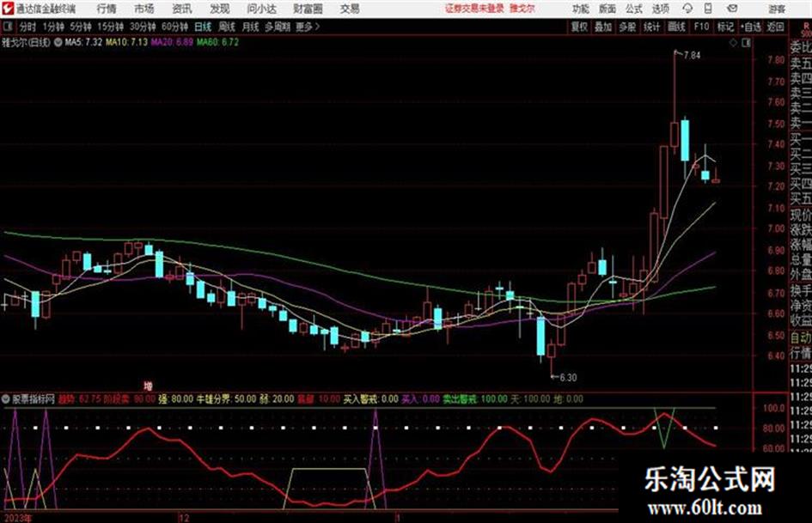
Task: Select the 日线 daily period tab
Action: pyautogui.click(x=203, y=27)
